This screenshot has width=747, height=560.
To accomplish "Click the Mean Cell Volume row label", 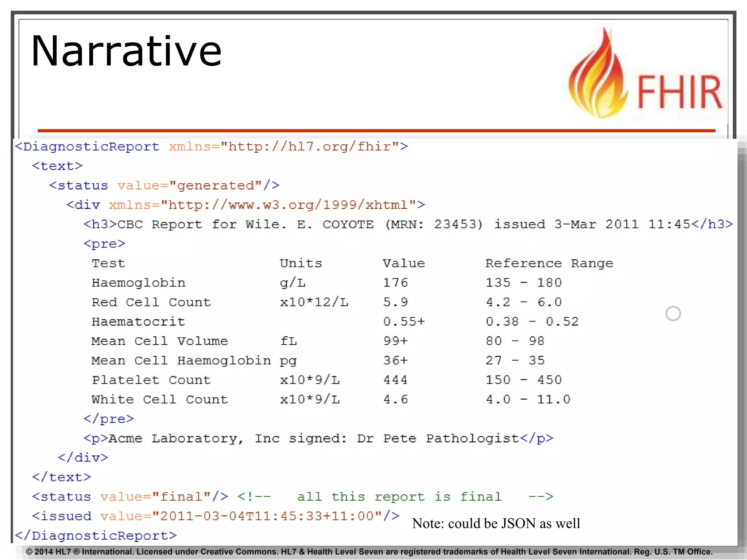I will tap(159, 341).
